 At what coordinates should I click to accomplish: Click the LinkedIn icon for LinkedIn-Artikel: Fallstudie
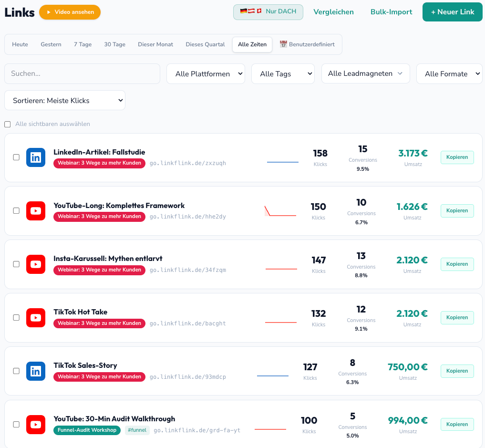pos(36,157)
